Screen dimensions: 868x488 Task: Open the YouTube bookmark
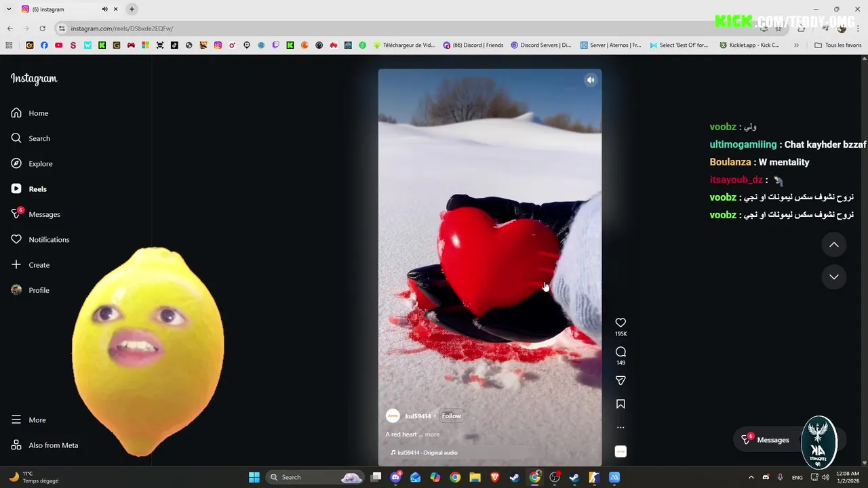59,45
